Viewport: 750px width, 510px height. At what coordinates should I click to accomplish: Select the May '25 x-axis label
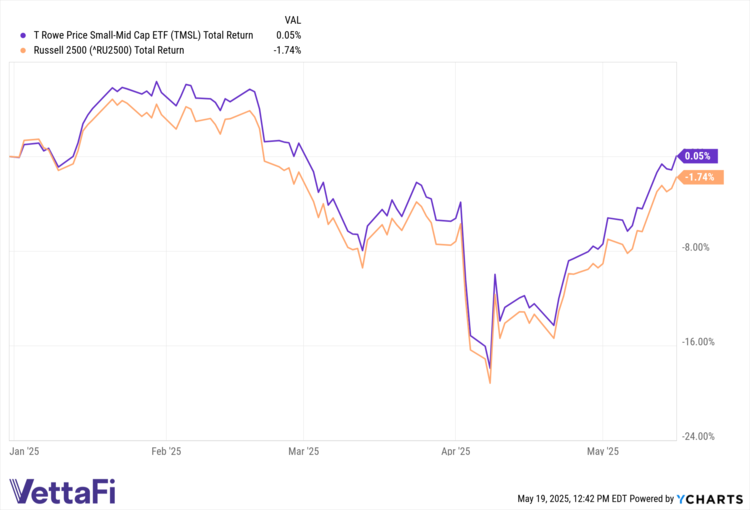pyautogui.click(x=603, y=451)
